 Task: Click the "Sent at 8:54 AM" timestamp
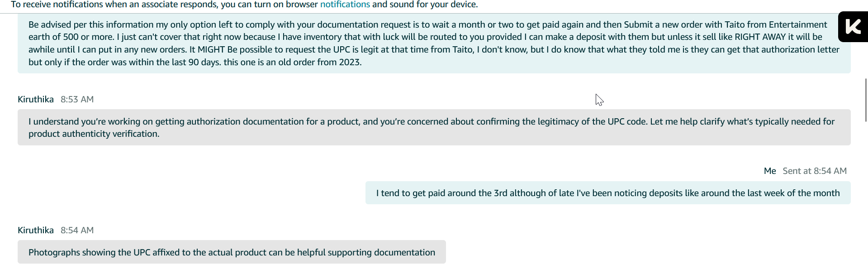click(x=815, y=171)
